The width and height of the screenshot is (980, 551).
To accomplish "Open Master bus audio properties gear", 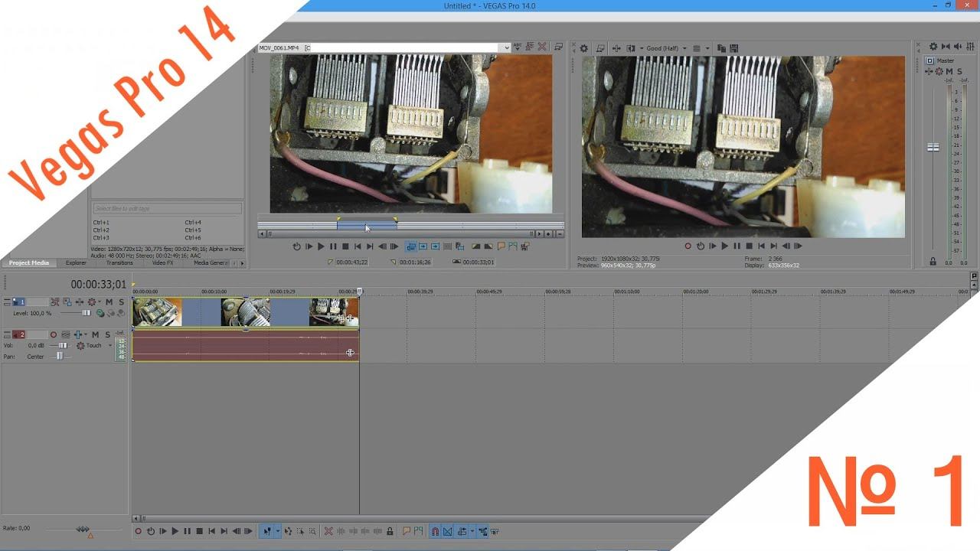I will [x=933, y=47].
